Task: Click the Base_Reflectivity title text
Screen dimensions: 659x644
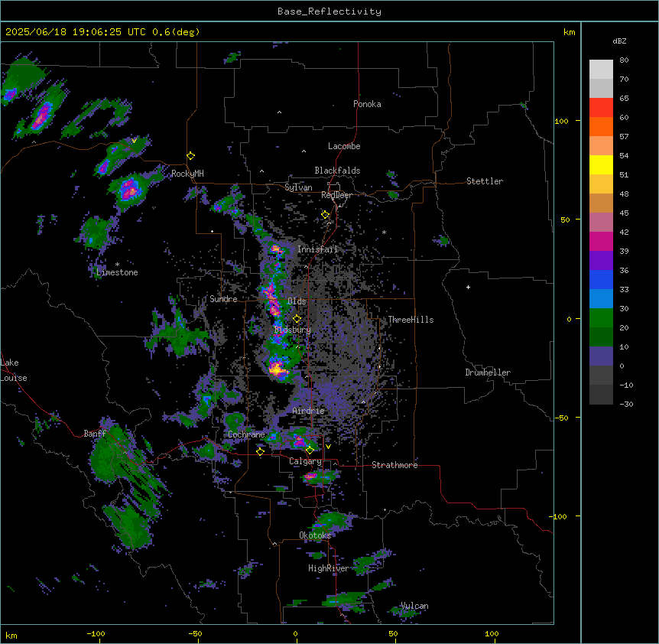Action: [x=329, y=11]
